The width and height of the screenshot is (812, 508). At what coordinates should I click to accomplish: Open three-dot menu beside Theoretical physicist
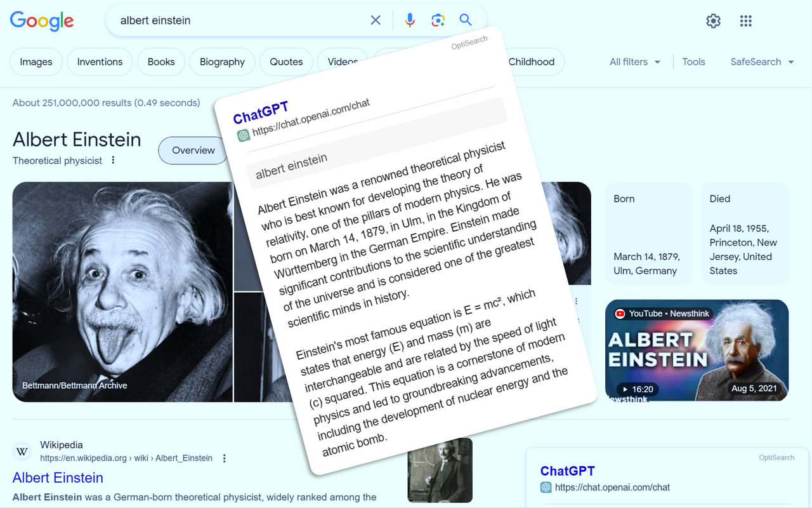[113, 160]
